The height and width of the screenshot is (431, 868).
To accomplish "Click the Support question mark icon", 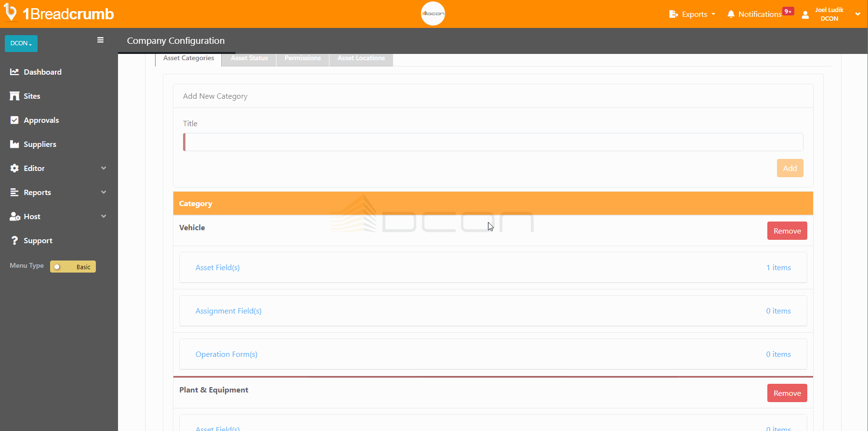I will pyautogui.click(x=14, y=240).
